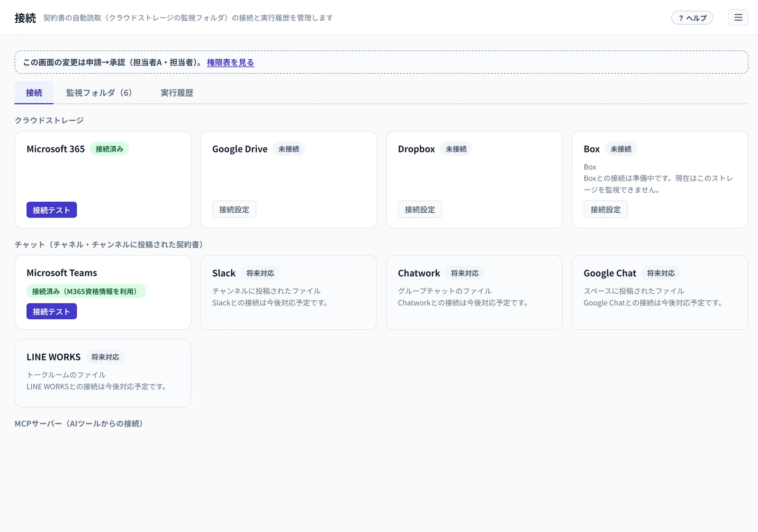Click the Google Drive card title
Viewport: 758px width, 532px height.
(240, 149)
